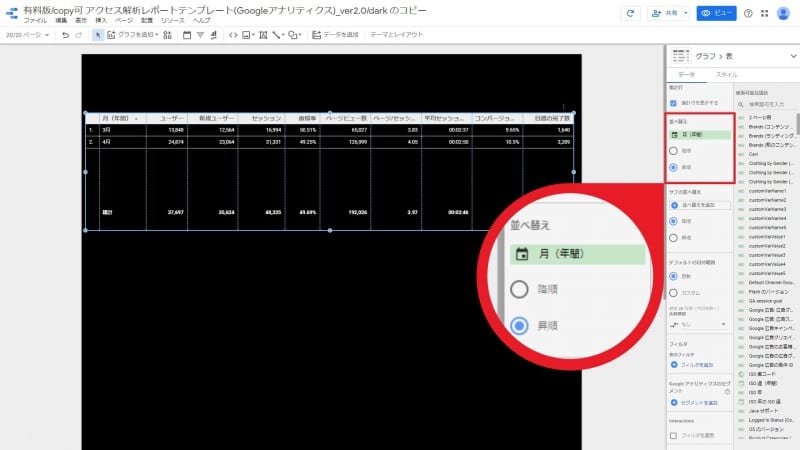Click the refresh data icon in header
Viewport: 800px width, 450px height.
point(630,13)
